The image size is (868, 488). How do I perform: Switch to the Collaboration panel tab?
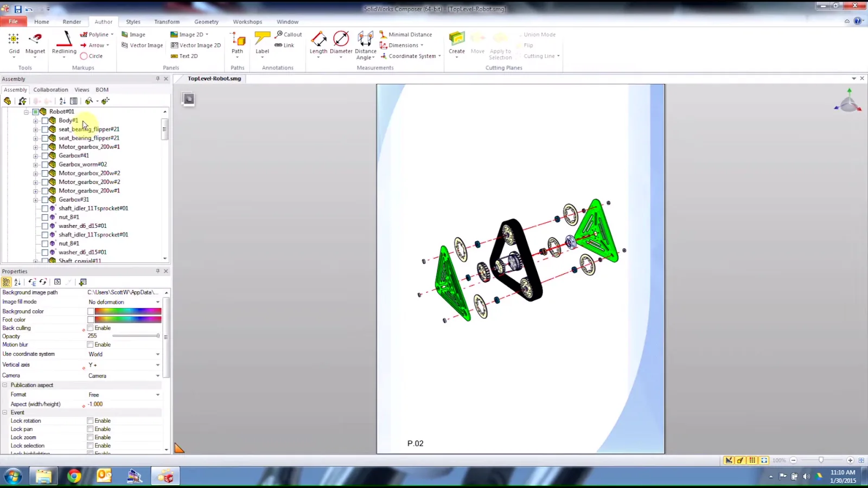pyautogui.click(x=50, y=90)
